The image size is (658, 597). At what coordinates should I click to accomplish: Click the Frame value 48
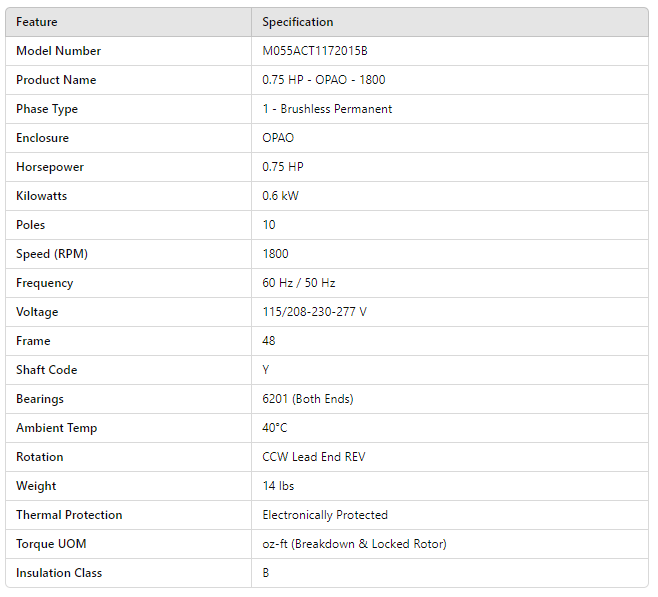pos(269,341)
